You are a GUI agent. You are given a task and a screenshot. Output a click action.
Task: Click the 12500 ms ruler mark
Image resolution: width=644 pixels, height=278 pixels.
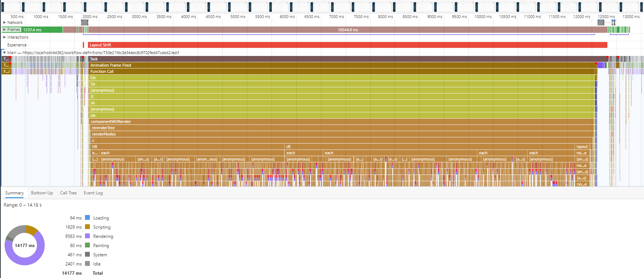606,17
